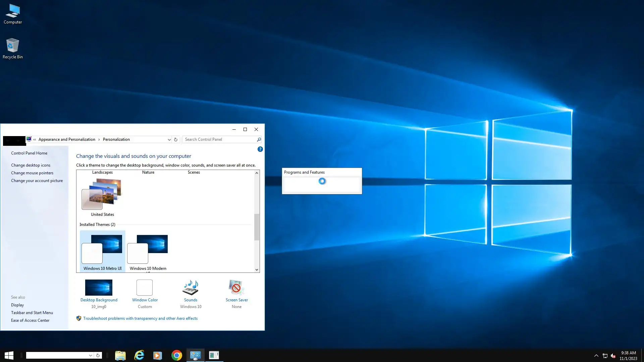Open Window Color swatch
This screenshot has height=362, width=644.
(x=145, y=288)
